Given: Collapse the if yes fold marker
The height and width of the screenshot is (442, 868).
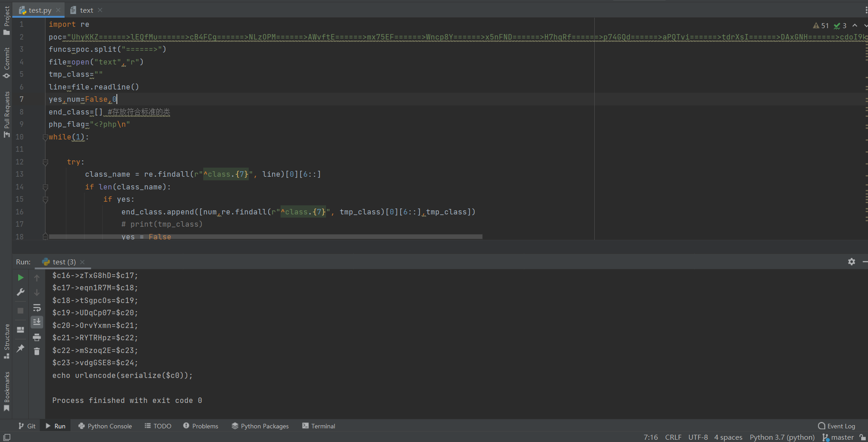Looking at the screenshot, I should (x=45, y=199).
